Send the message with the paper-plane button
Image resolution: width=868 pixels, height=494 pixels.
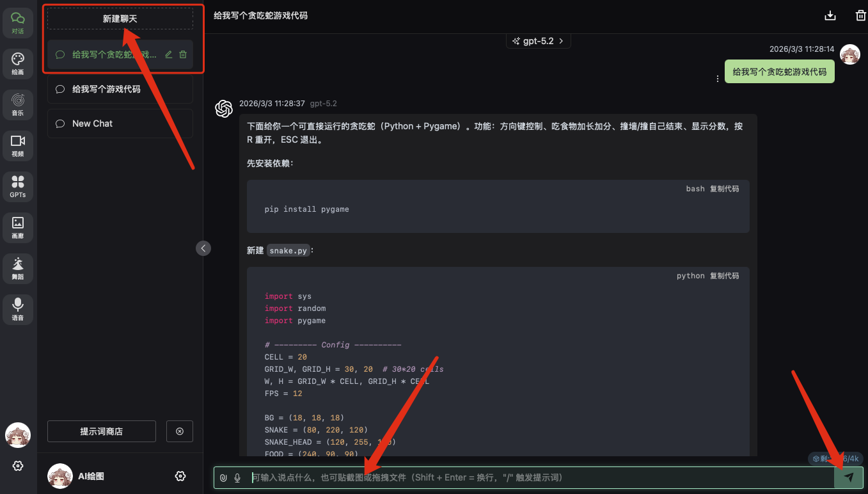click(849, 477)
